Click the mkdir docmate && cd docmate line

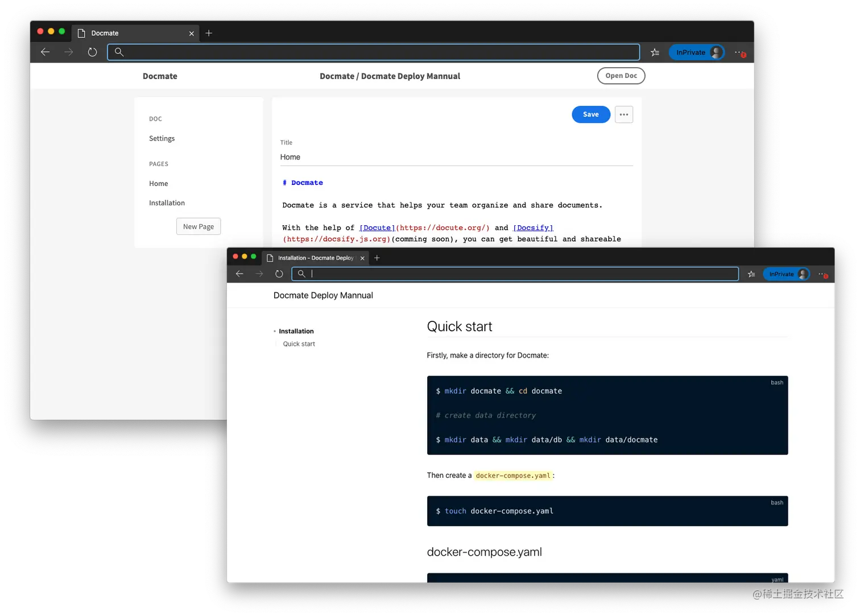click(499, 391)
